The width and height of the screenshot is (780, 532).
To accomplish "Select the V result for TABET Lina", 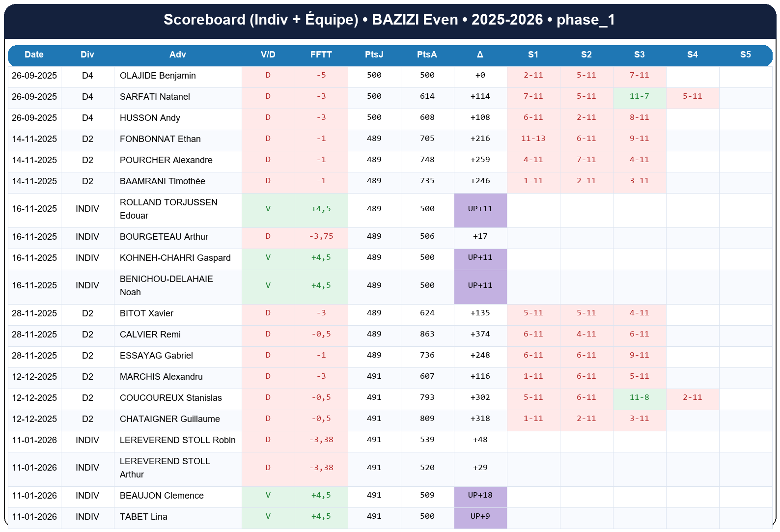I will [268, 516].
